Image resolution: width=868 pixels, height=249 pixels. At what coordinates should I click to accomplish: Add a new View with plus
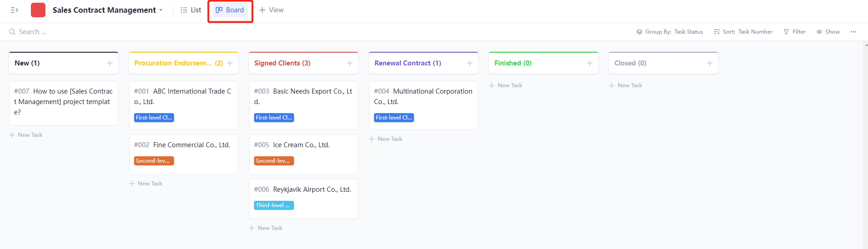pos(271,10)
